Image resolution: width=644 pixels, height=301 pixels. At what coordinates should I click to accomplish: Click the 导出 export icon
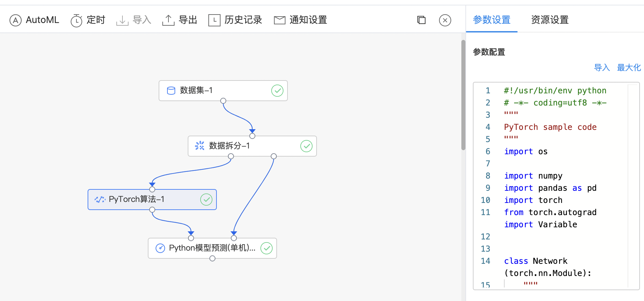point(168,20)
